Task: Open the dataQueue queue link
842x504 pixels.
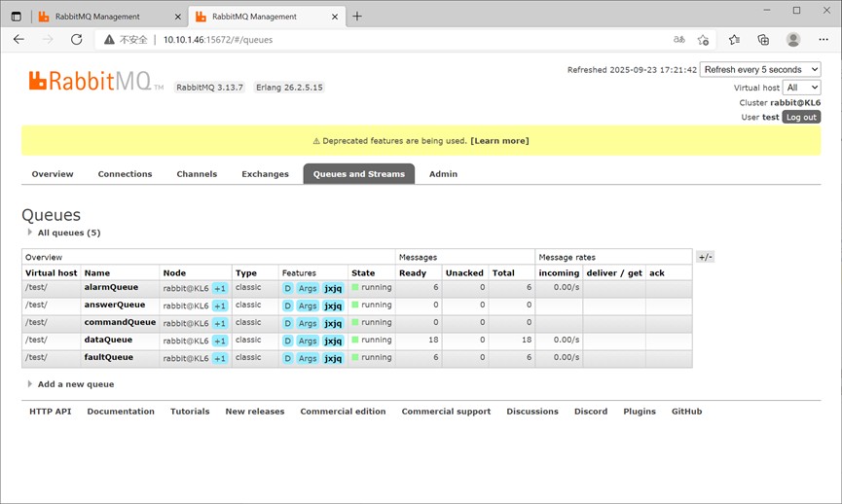Action: point(108,340)
